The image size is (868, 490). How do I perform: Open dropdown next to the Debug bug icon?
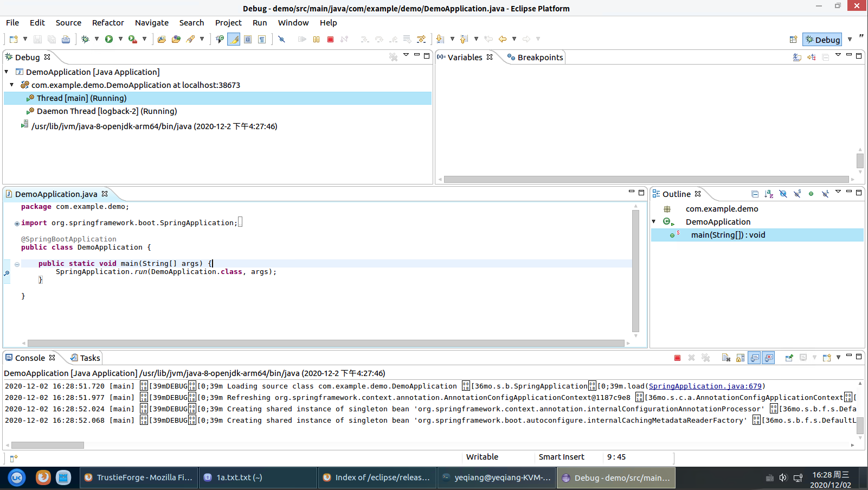pos(97,39)
